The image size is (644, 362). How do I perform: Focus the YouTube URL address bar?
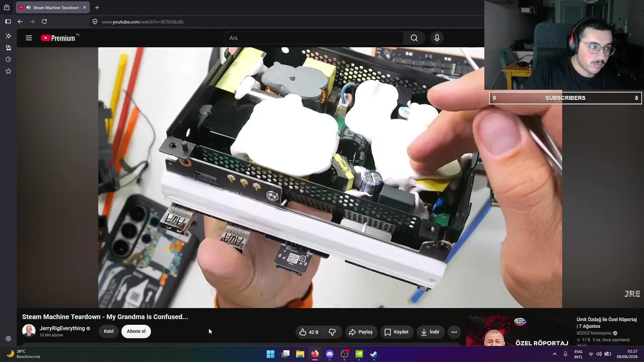(287, 22)
